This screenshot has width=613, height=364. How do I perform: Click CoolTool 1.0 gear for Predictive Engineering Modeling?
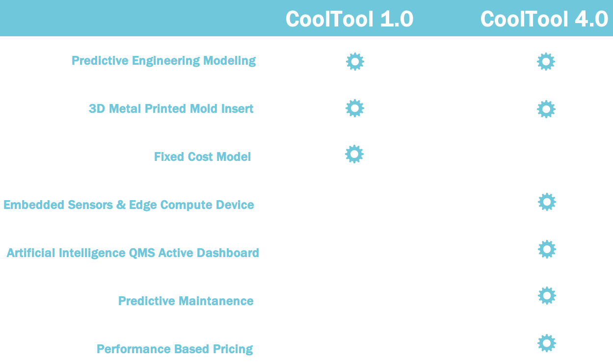click(x=355, y=62)
